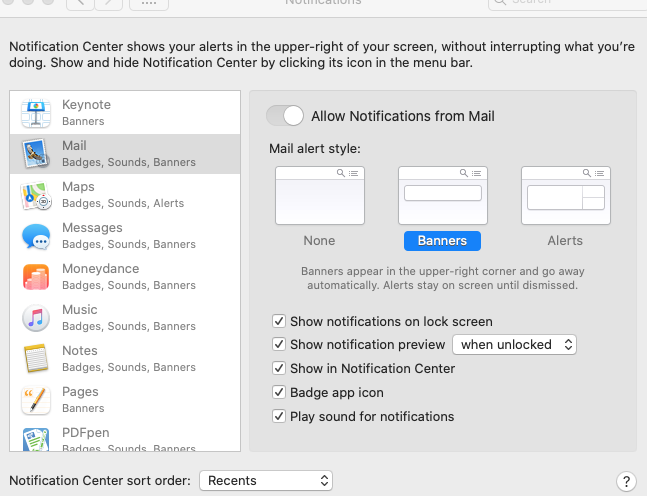647x496 pixels.
Task: Click the 'Moneydance' name in list
Action: click(101, 269)
